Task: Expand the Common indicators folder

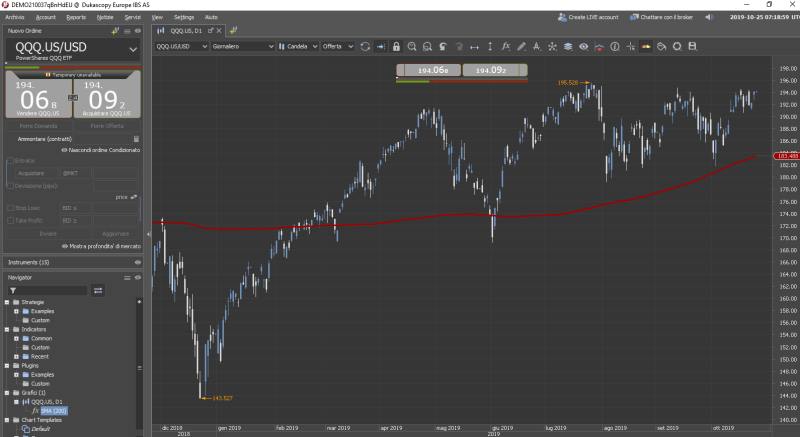Action: [x=17, y=338]
